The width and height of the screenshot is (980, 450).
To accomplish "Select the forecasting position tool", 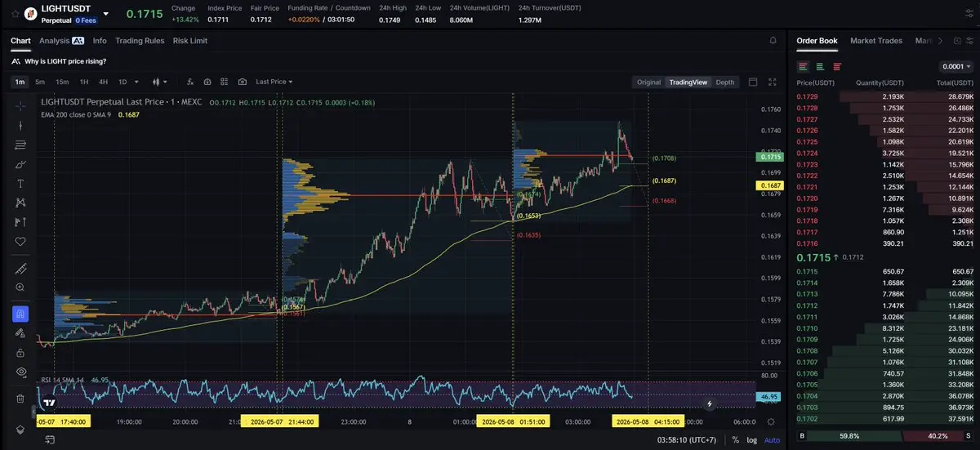I will [20, 222].
